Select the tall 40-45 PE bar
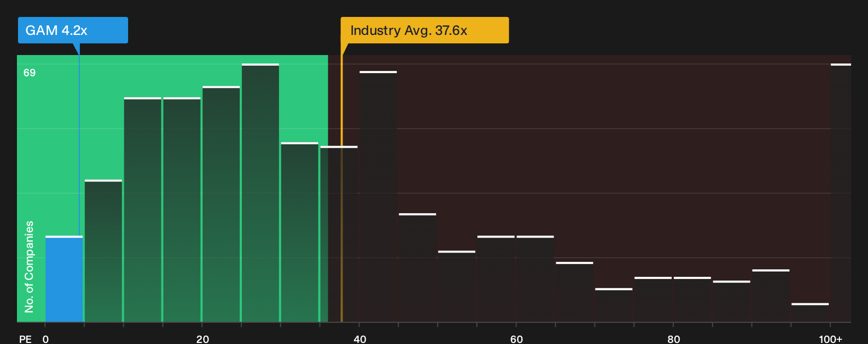Image resolution: width=868 pixels, height=344 pixels. click(378, 196)
